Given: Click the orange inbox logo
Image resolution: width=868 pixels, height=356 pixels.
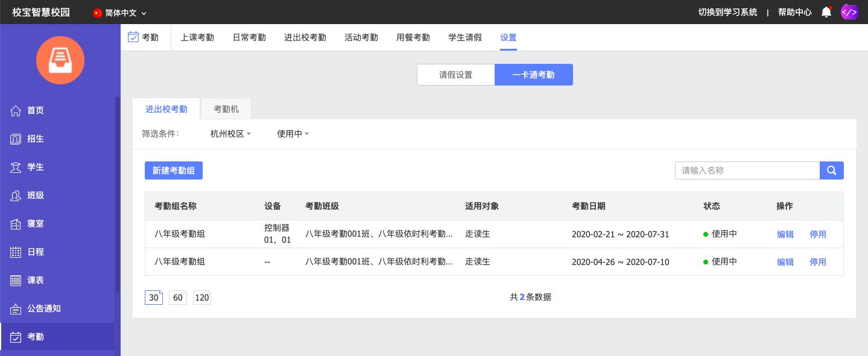Looking at the screenshot, I should click(60, 60).
